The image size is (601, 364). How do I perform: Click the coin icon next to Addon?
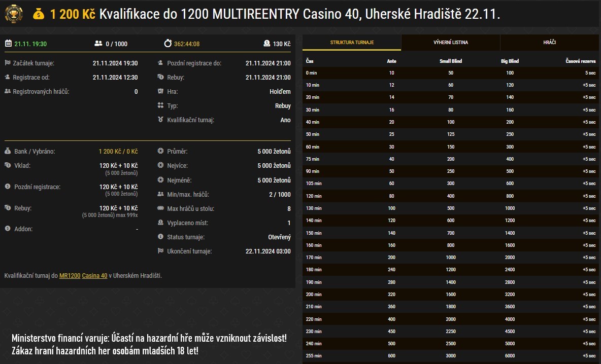click(x=7, y=228)
